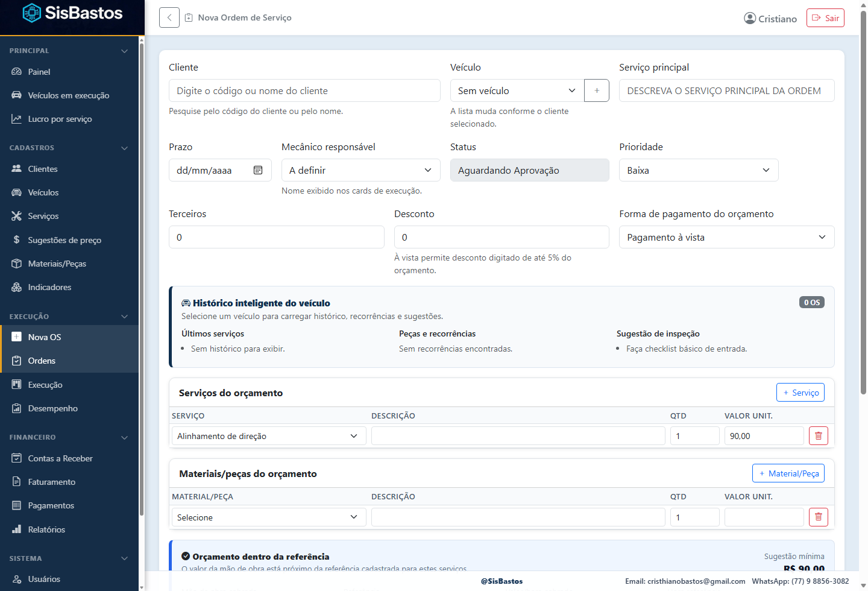Click the Sugestões de preço dollar icon
868x591 pixels.
[x=16, y=240]
